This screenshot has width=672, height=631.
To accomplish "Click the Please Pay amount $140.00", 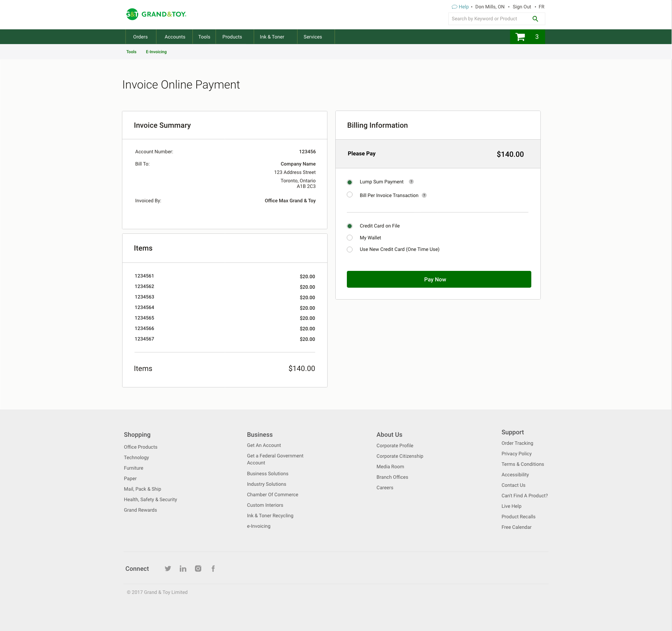I will [x=510, y=154].
